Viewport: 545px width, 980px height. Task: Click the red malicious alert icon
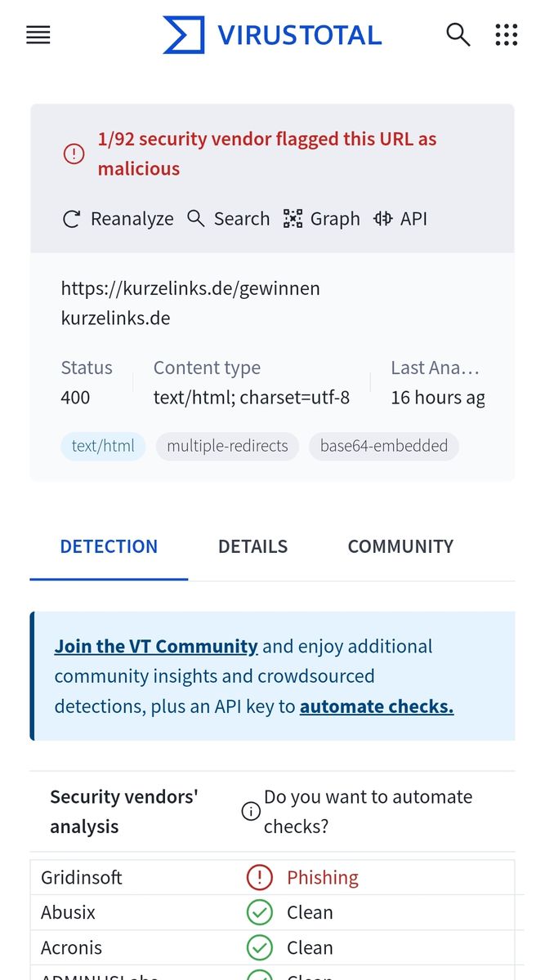pos(74,154)
